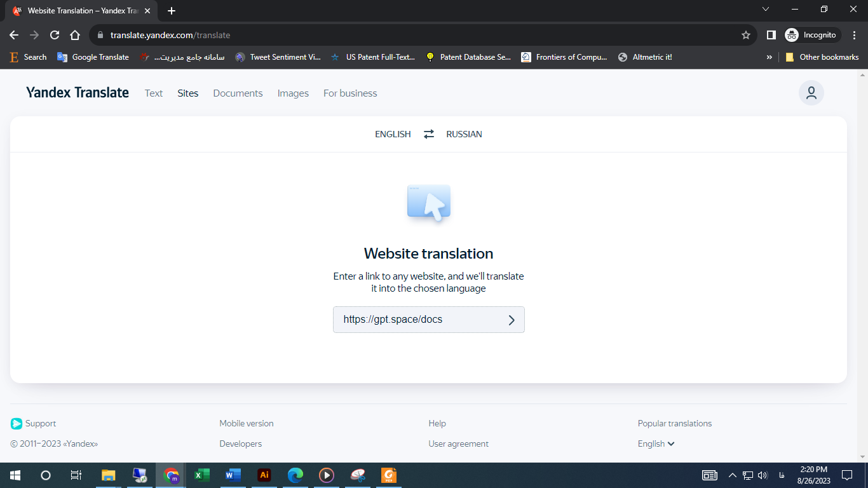Screen dimensions: 868x488
Task: Swap languages with the arrows icon
Action: (x=429, y=134)
